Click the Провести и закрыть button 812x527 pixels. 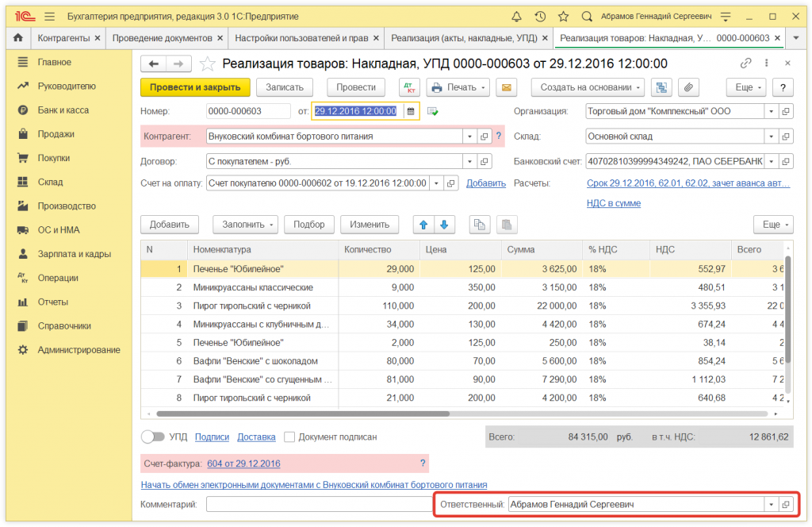click(195, 87)
